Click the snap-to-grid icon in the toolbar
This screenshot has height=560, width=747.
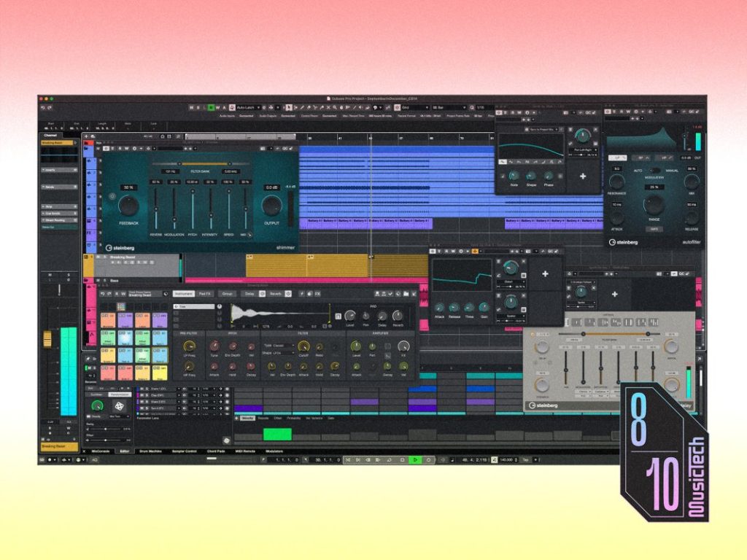(x=398, y=108)
